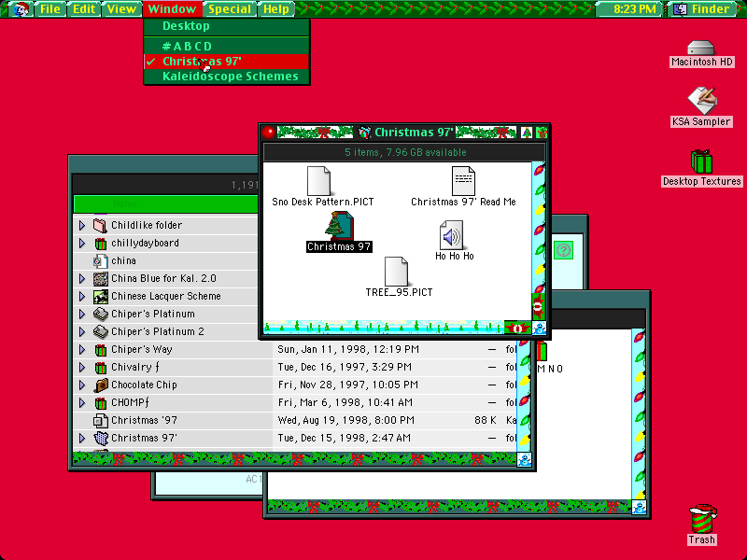Expand the Chiper's Way folder
Viewport: 747px width, 560px height.
(x=82, y=349)
